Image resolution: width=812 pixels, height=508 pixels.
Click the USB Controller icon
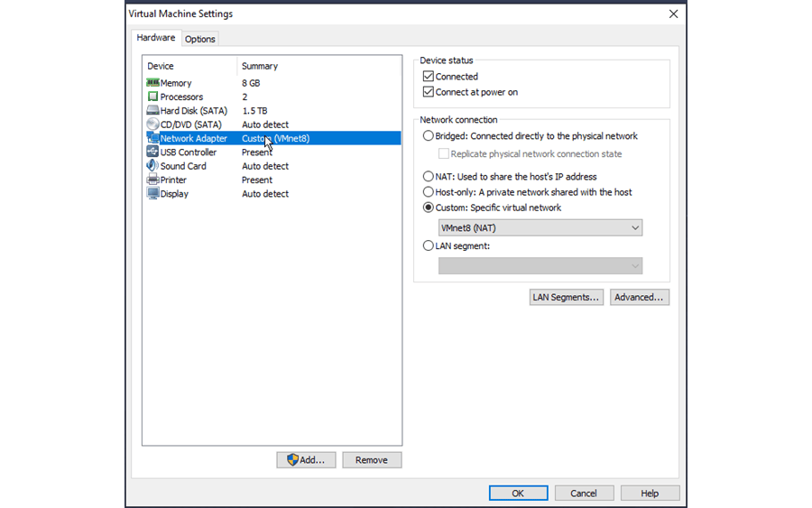(152, 152)
